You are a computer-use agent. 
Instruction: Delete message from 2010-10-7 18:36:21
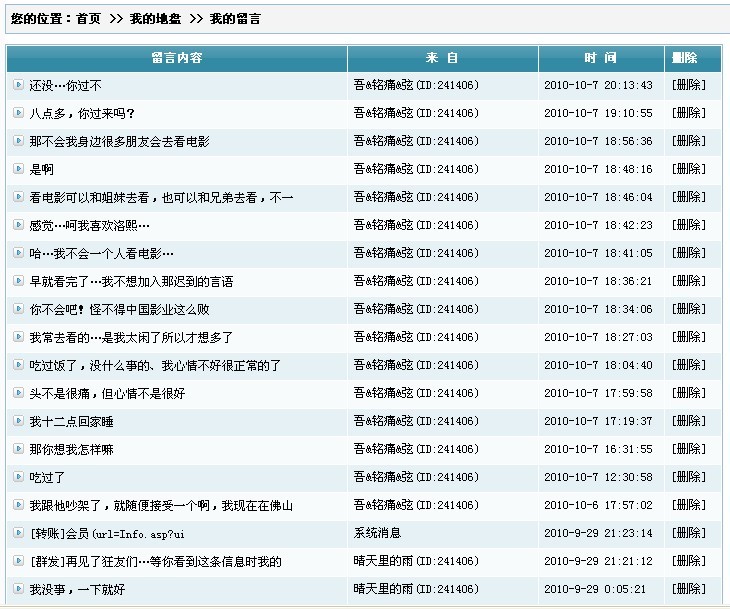(689, 281)
